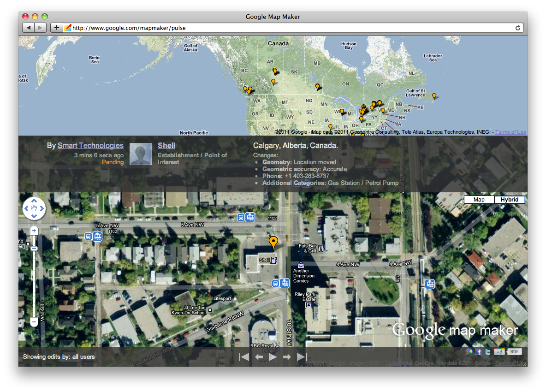The width and height of the screenshot is (546, 392).
Task: Click the 'Calgary, Alberta, Canada.' location text
Action: 295,146
